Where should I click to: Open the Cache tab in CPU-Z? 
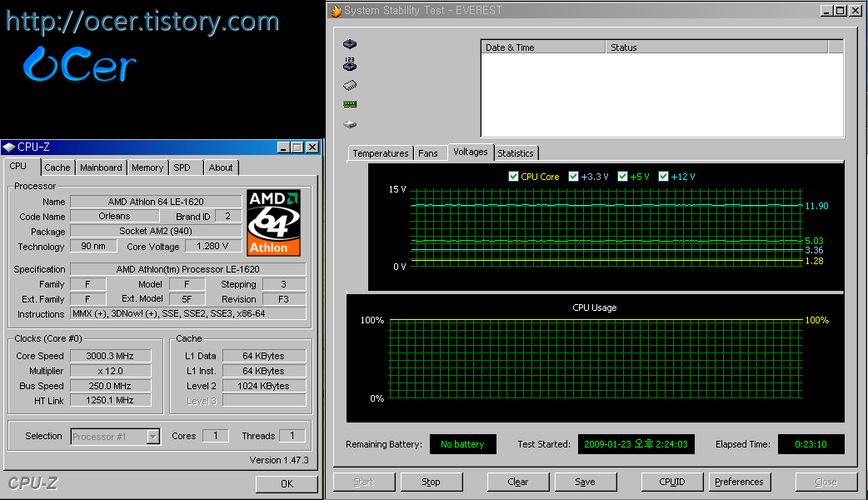57,167
